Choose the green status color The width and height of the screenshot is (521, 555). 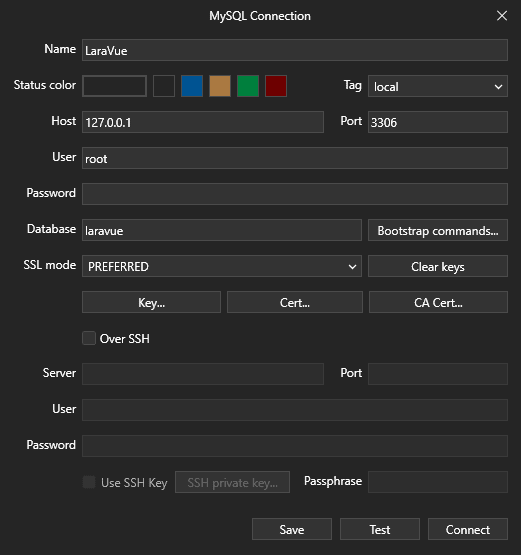pos(248,86)
